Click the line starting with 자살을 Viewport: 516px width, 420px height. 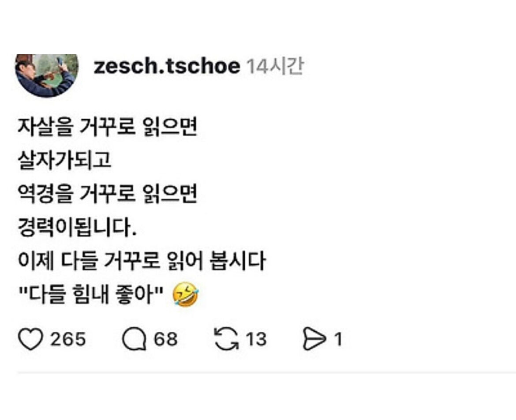(107, 127)
